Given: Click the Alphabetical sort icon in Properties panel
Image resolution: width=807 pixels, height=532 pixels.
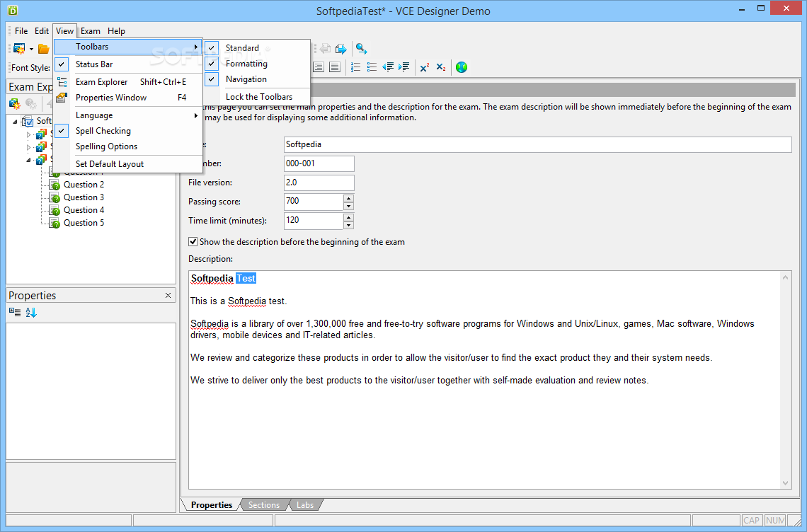Looking at the screenshot, I should point(31,312).
